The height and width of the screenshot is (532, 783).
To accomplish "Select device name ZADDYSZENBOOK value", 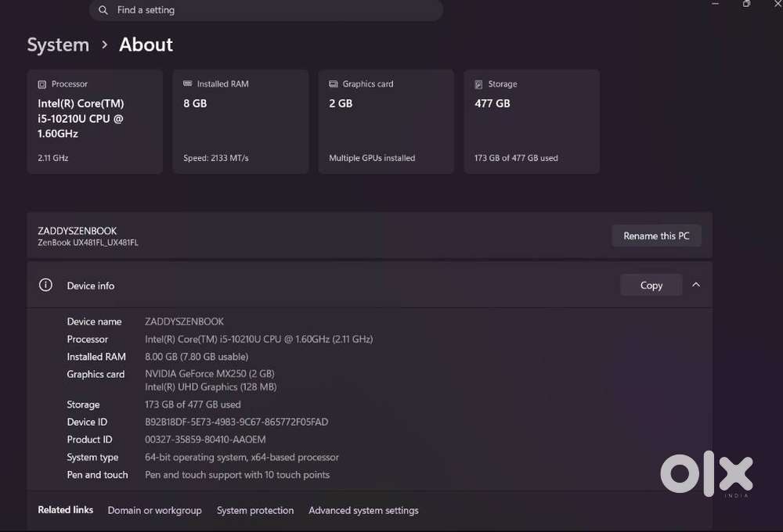I will [x=184, y=322].
